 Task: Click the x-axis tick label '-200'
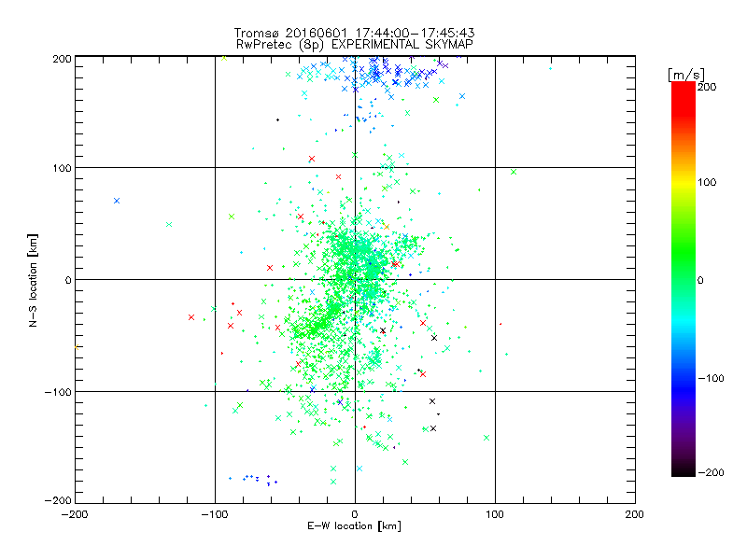tap(75, 514)
